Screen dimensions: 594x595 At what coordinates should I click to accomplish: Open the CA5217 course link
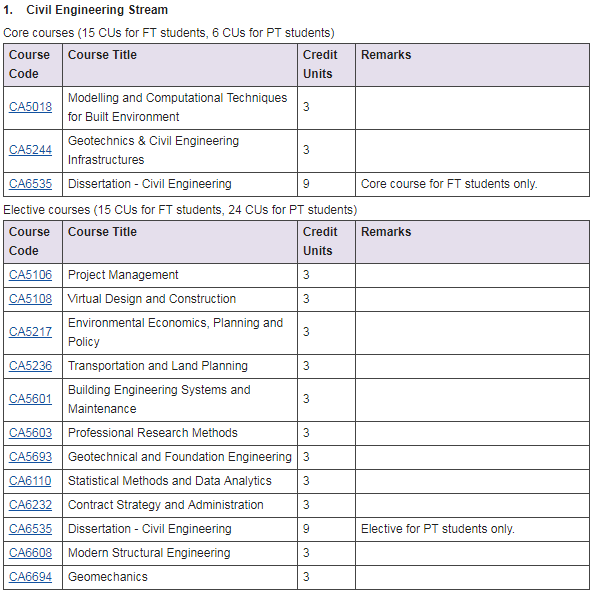point(30,332)
